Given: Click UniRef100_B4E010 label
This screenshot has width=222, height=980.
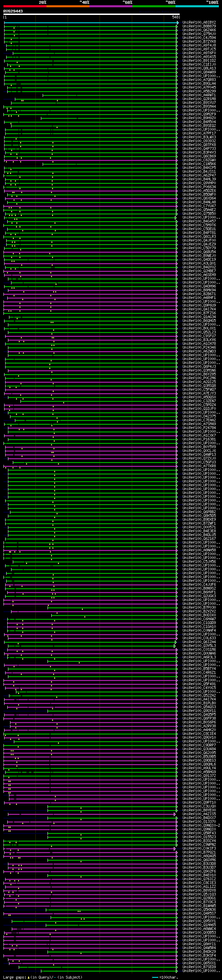Looking at the screenshot, I should (x=199, y=875).
